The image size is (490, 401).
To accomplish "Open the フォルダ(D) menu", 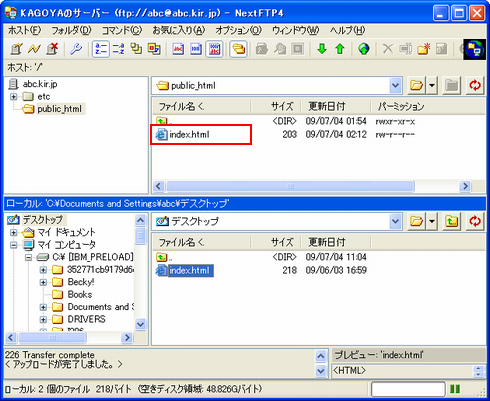I will click(x=71, y=30).
